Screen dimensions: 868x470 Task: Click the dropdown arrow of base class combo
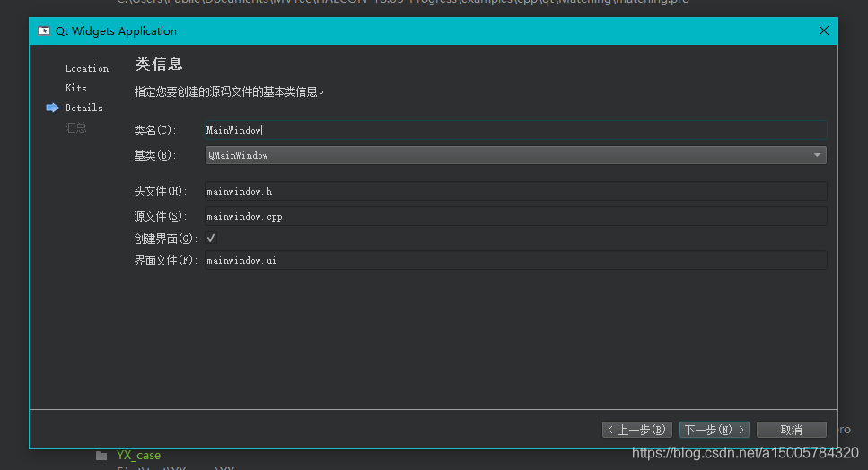click(817, 155)
